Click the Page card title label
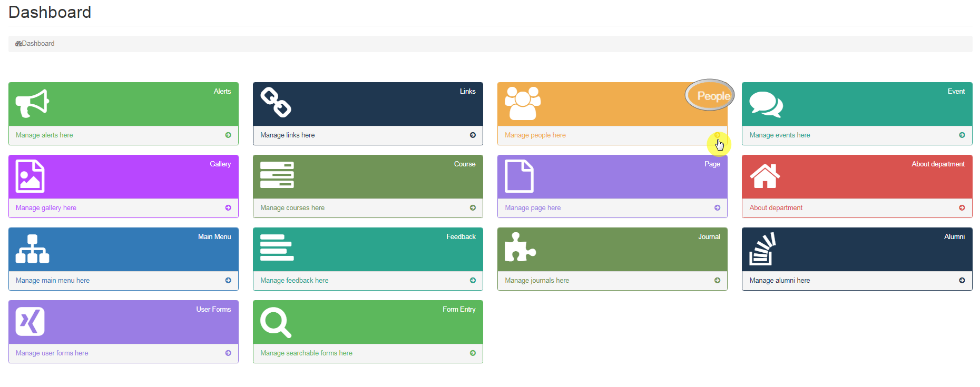 point(712,164)
